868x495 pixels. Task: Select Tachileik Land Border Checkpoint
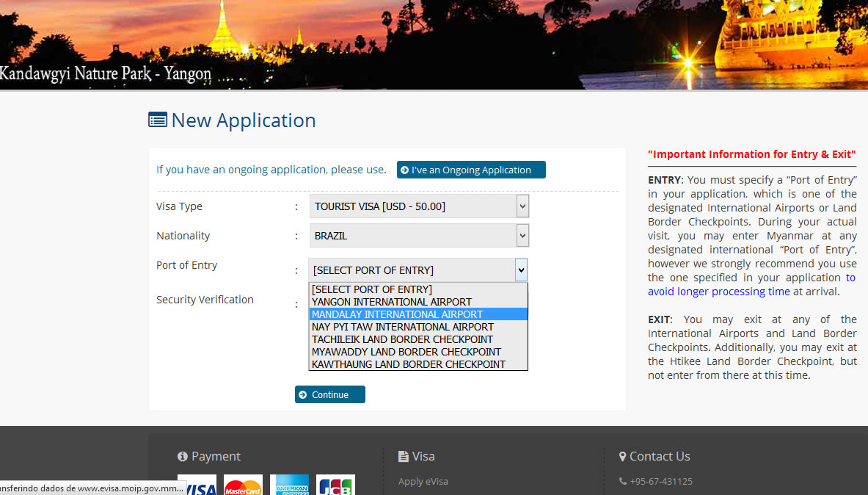[x=402, y=339]
